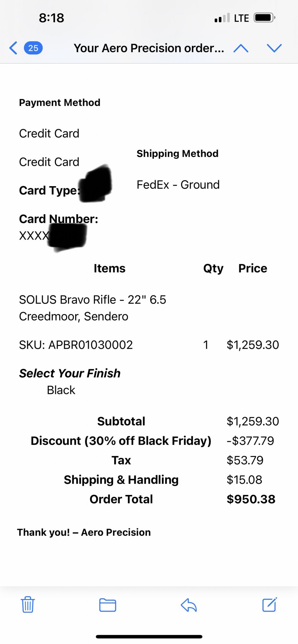Tap the SKU APBR01030002 text
Viewport: 298px width, 644px height.
click(76, 345)
